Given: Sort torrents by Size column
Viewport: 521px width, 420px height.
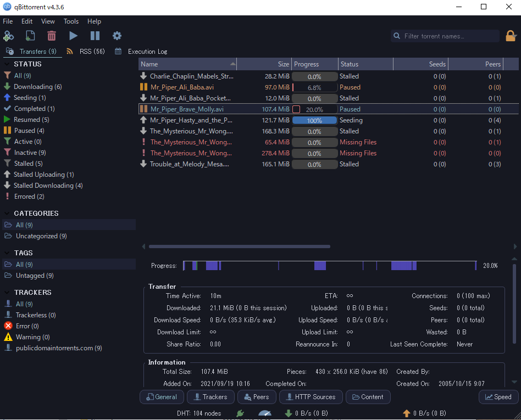Looking at the screenshot, I should coord(264,64).
